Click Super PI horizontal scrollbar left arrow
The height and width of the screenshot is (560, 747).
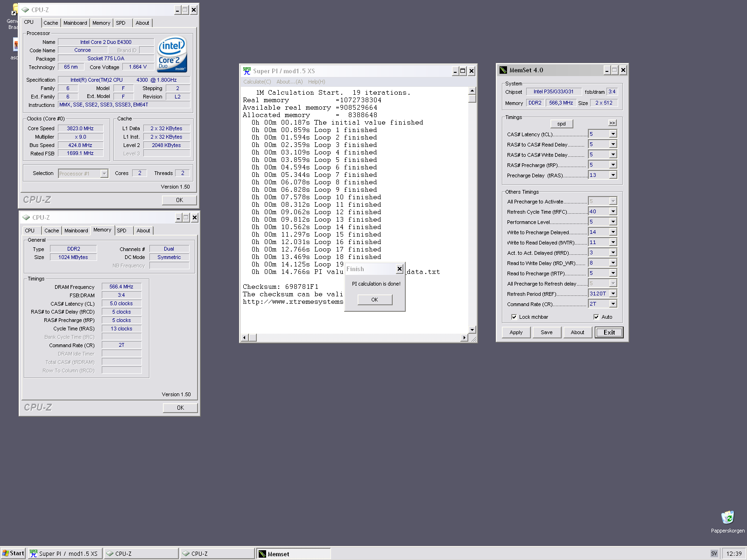tap(245, 337)
